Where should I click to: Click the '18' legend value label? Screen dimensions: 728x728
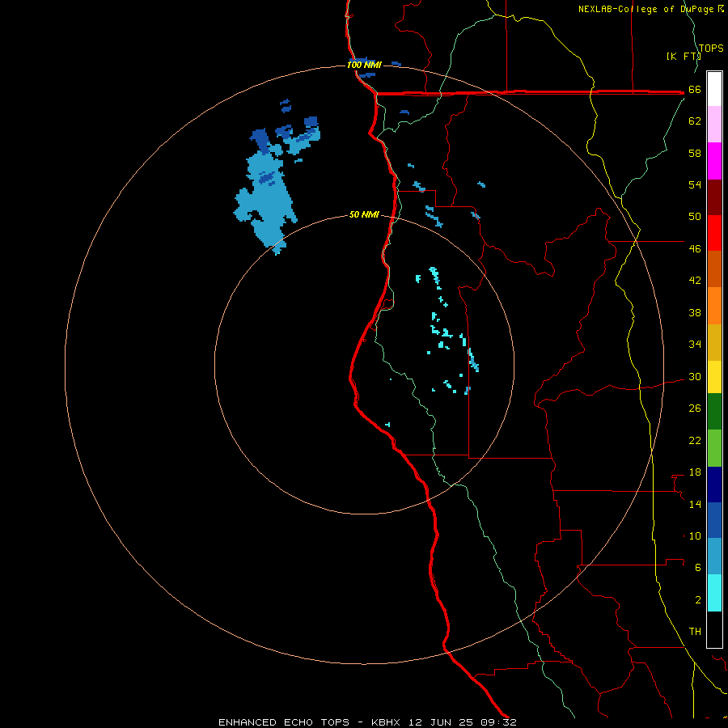[x=695, y=472]
